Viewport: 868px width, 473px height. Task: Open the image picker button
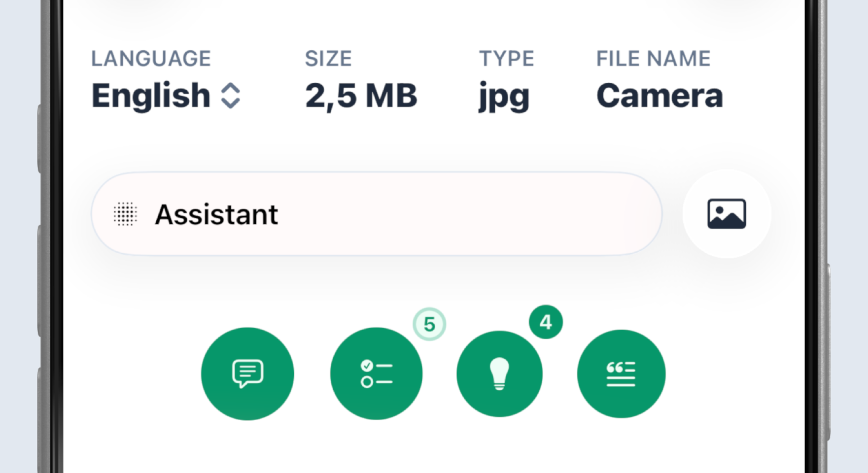pyautogui.click(x=727, y=214)
